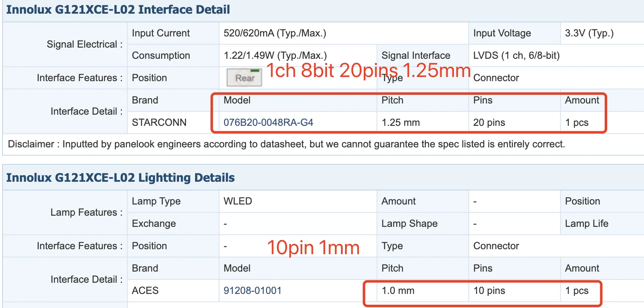
Task: Select the 1.25 mm pitch cell
Action: (x=401, y=123)
